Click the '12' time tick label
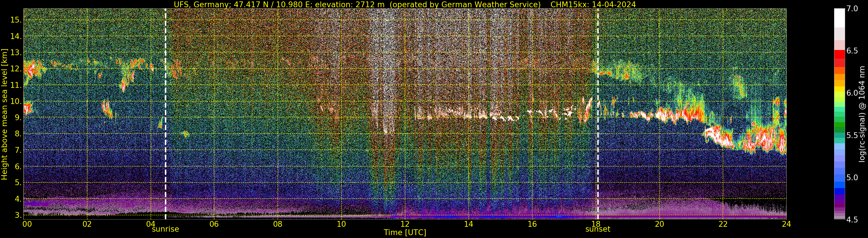868x238 pixels. pos(405,224)
